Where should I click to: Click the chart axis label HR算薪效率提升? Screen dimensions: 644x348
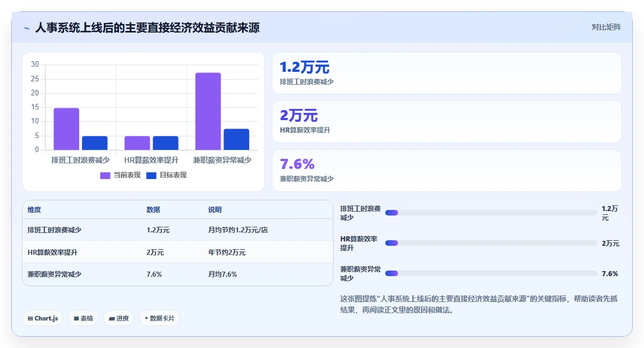pos(151,160)
